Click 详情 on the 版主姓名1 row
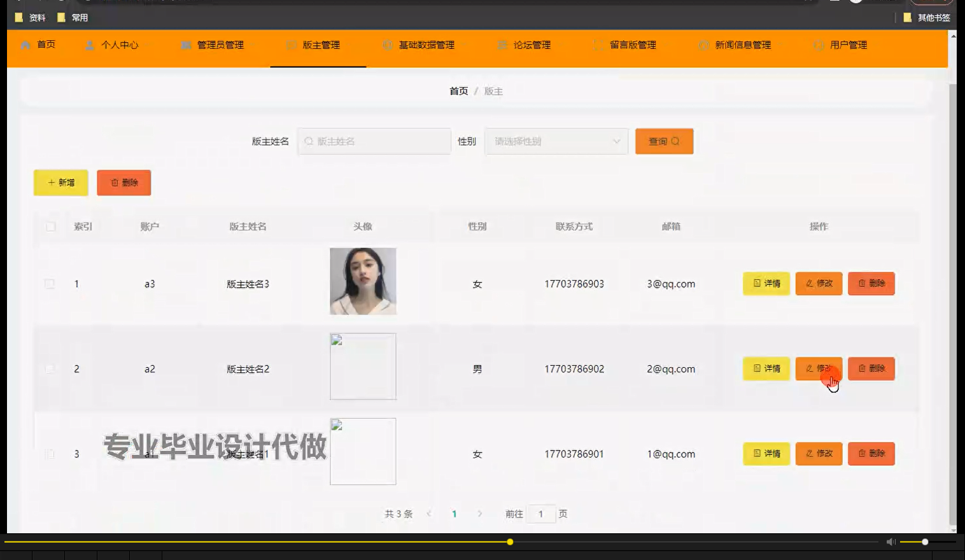965x560 pixels. click(766, 454)
